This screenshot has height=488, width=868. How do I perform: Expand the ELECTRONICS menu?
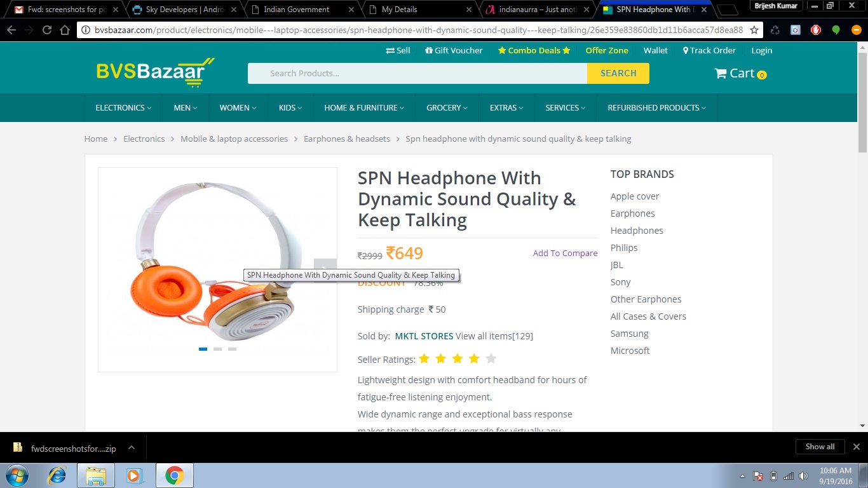coord(123,108)
